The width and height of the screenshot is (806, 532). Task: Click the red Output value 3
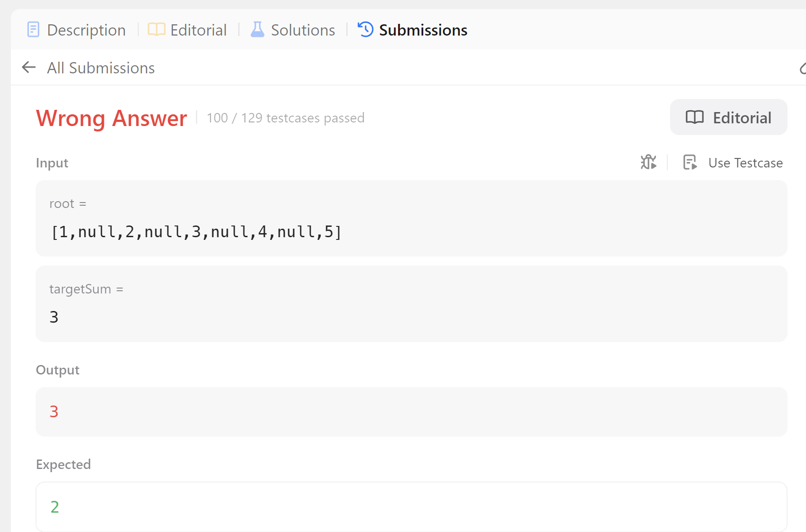tap(54, 411)
